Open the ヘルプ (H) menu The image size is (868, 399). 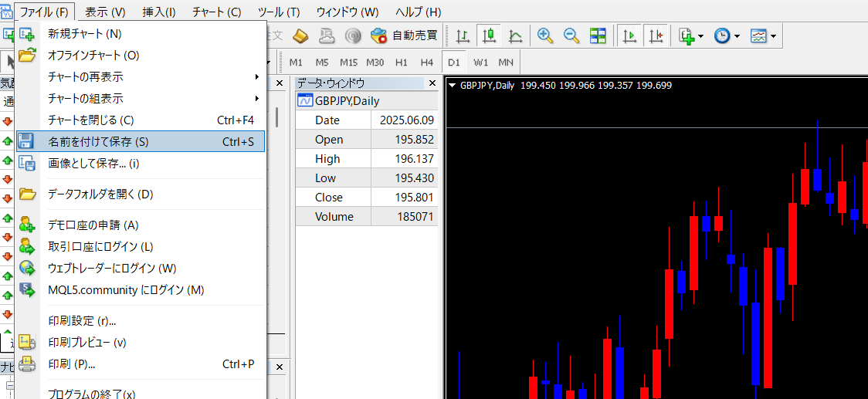(419, 11)
